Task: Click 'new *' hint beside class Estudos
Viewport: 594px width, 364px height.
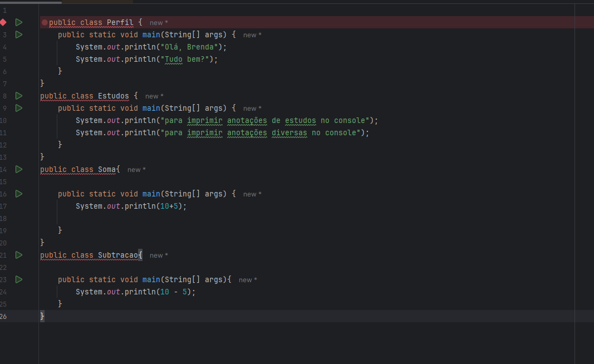Action: 154,96
